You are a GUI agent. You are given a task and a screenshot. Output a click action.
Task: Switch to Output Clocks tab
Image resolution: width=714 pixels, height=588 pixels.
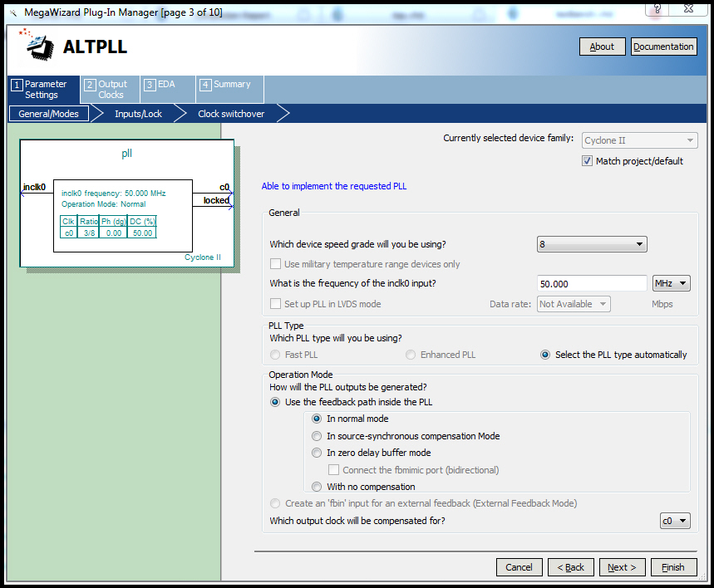pyautogui.click(x=111, y=89)
